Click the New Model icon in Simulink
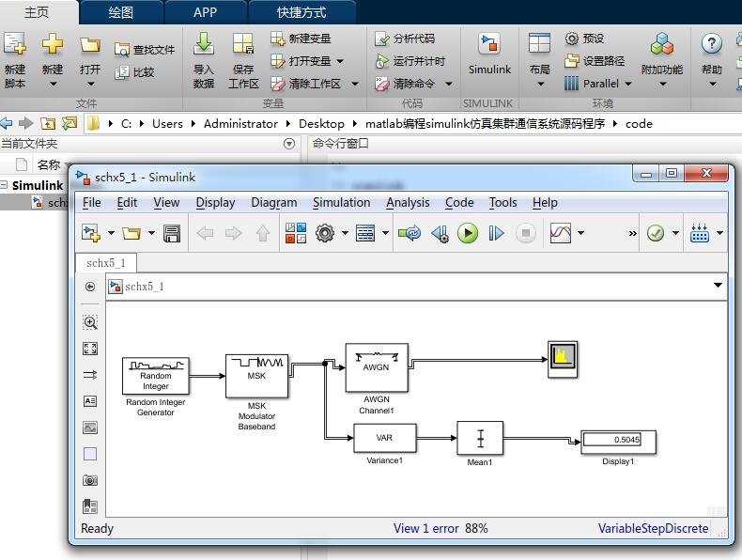The image size is (742, 560). [x=91, y=233]
